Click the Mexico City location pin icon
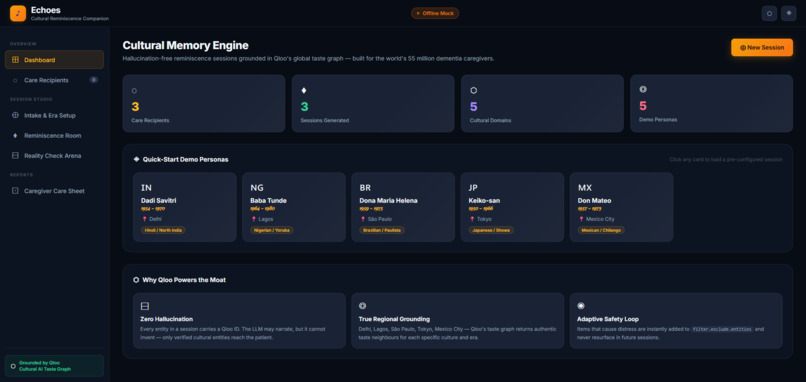 coord(581,219)
